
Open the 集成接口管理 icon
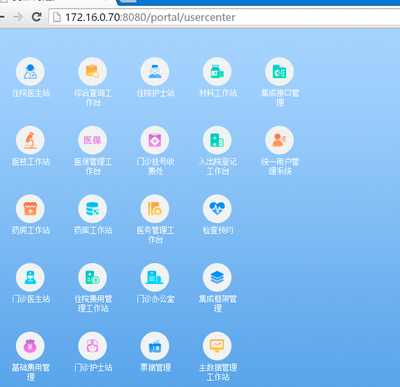click(x=279, y=72)
